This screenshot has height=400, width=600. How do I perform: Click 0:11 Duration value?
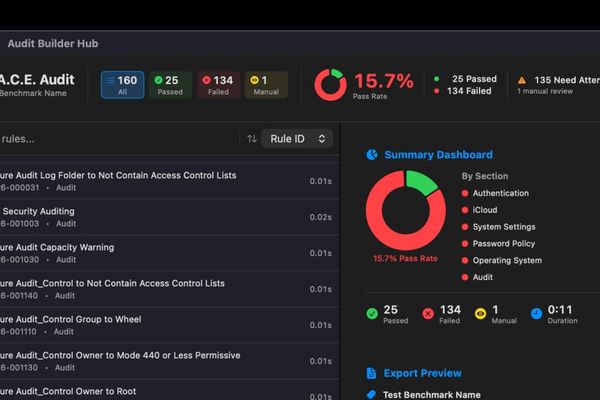[560, 310]
